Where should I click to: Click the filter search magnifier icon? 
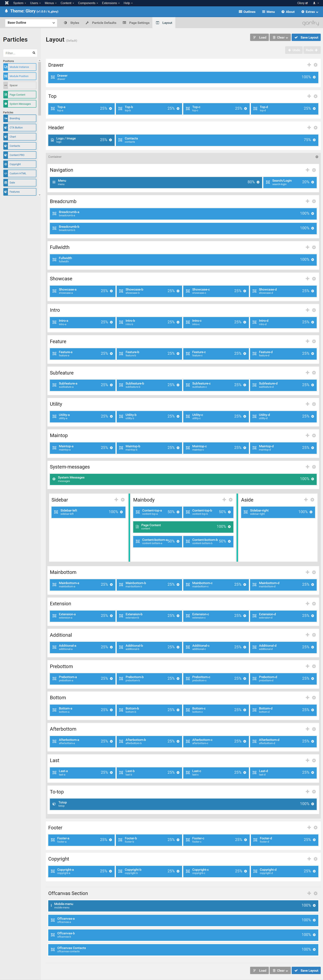[34, 53]
